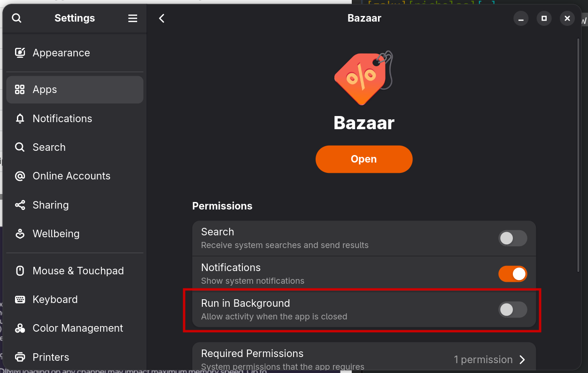The image size is (588, 373).
Task: Disable the Notifications permission toggle
Action: (x=512, y=274)
